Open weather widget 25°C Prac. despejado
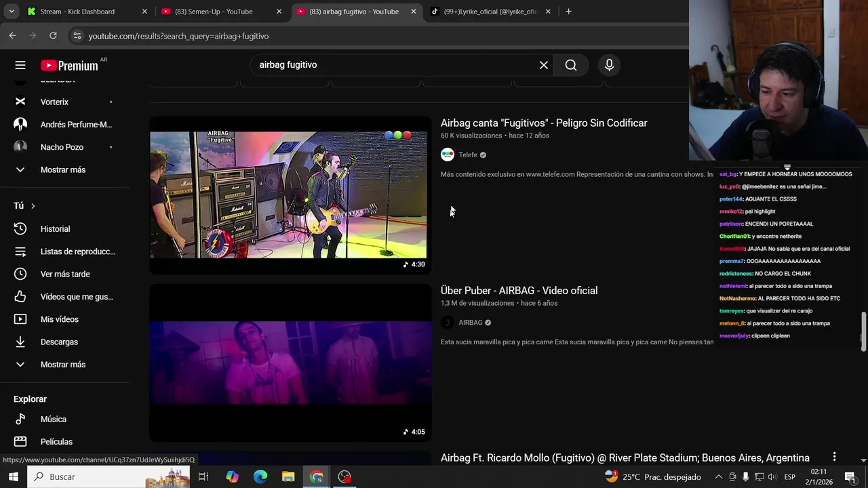 (652, 477)
